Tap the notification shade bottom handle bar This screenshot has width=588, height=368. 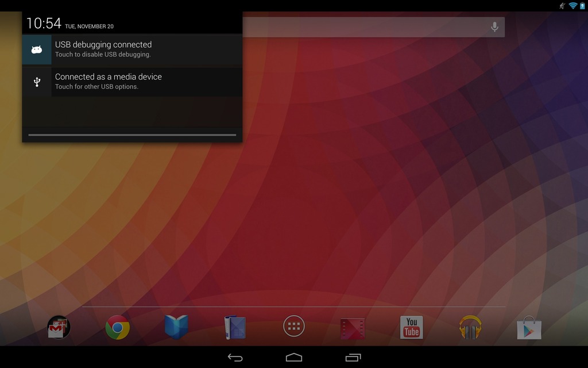coord(132,135)
